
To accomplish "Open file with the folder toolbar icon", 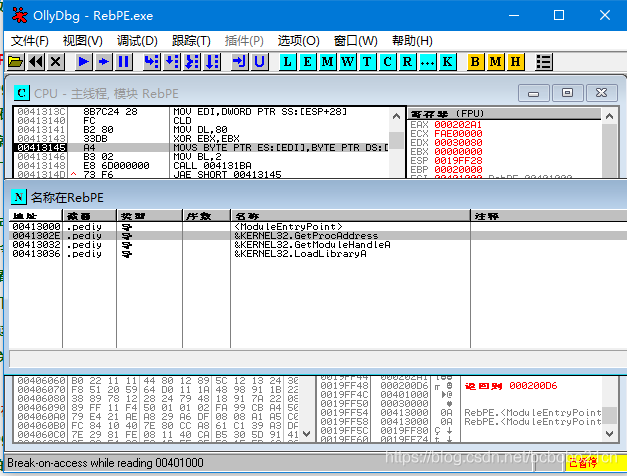I will (16, 62).
